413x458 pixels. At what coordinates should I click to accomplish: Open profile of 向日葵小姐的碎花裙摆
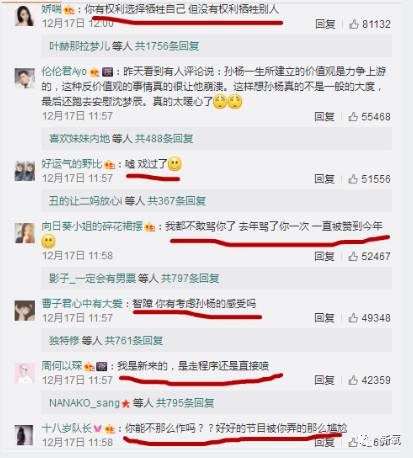[x=92, y=226]
